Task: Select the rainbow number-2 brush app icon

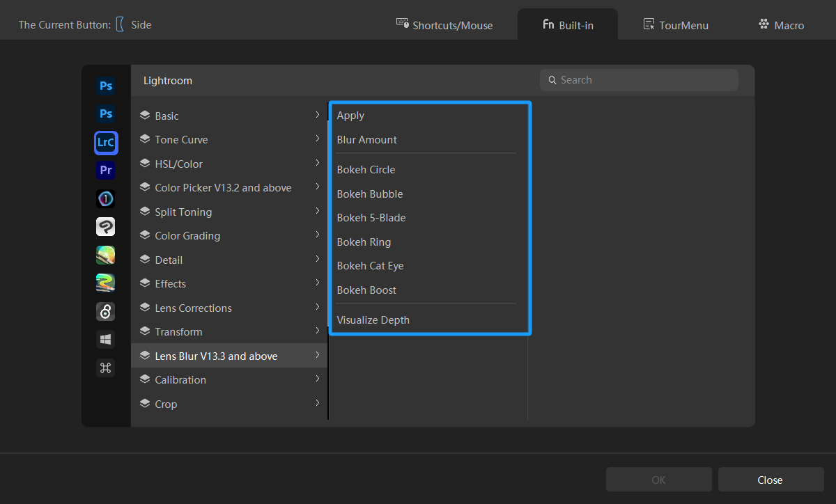Action: click(106, 283)
